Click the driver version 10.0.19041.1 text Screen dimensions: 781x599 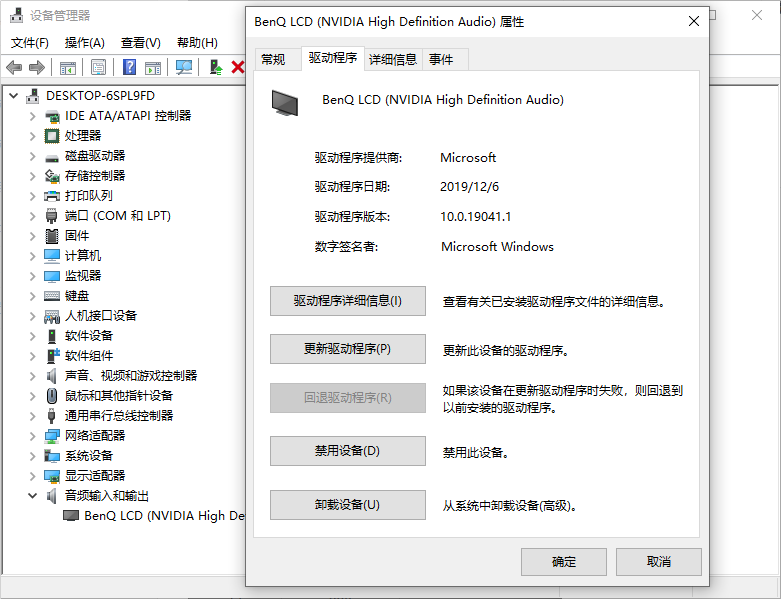476,217
